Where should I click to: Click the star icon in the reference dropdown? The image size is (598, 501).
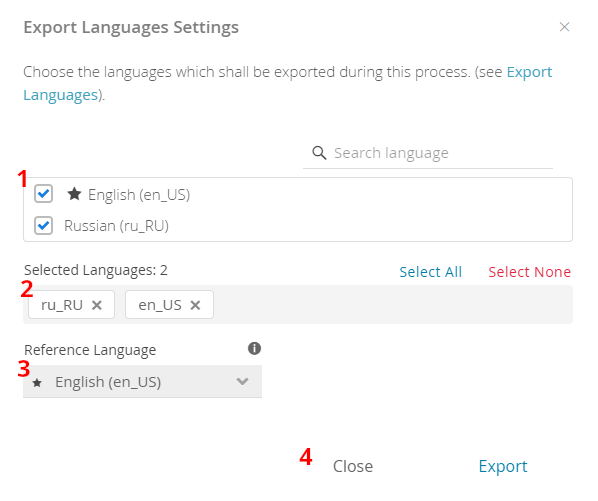(x=37, y=382)
